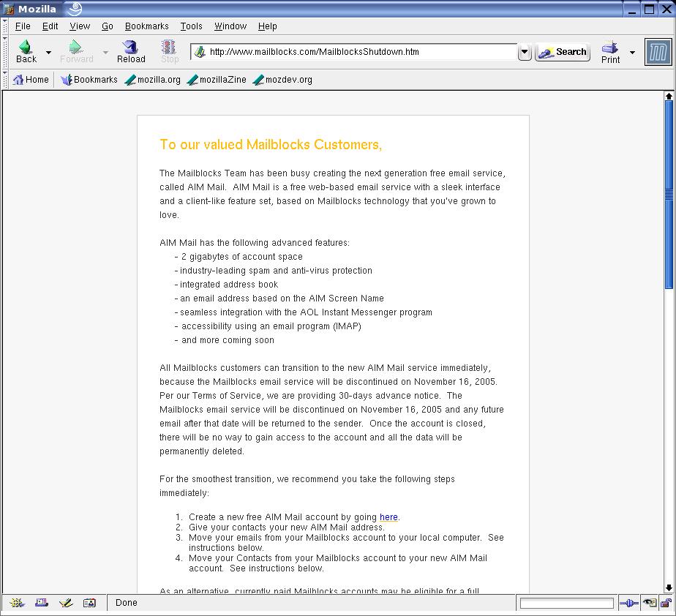Open Navigator from the status bar icon

[18, 603]
